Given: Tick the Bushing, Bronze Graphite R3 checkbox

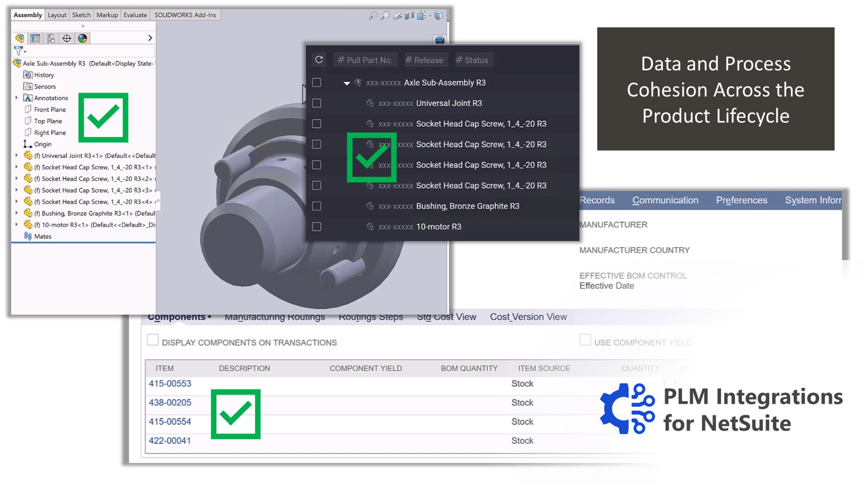Looking at the screenshot, I should pyautogui.click(x=317, y=206).
